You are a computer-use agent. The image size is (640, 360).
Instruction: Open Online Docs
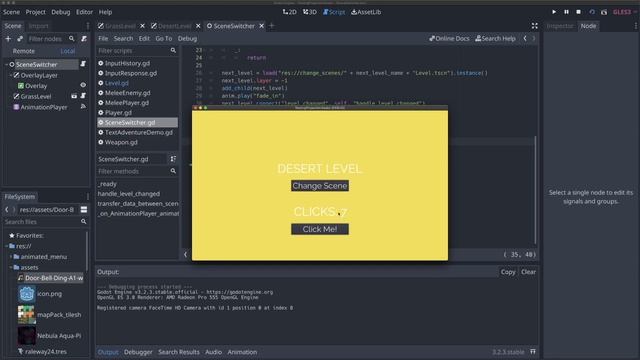pos(449,38)
